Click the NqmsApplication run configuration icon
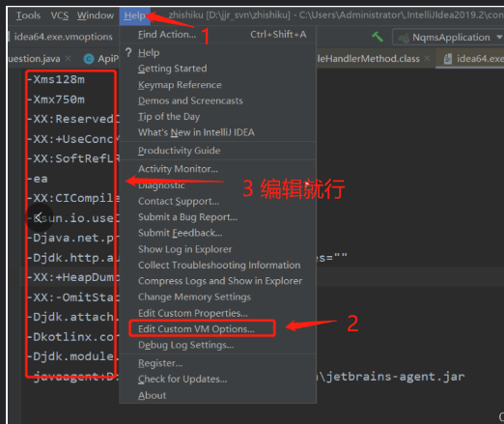 click(x=404, y=38)
